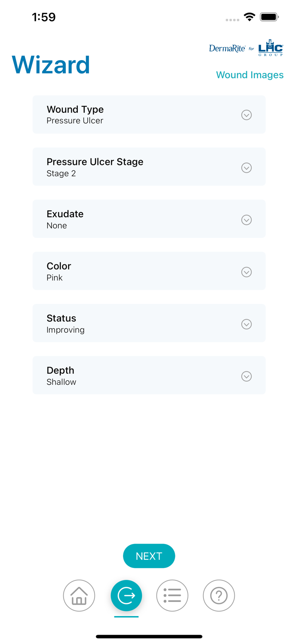
Task: Open the list icon in bottom bar
Action: 172,595
